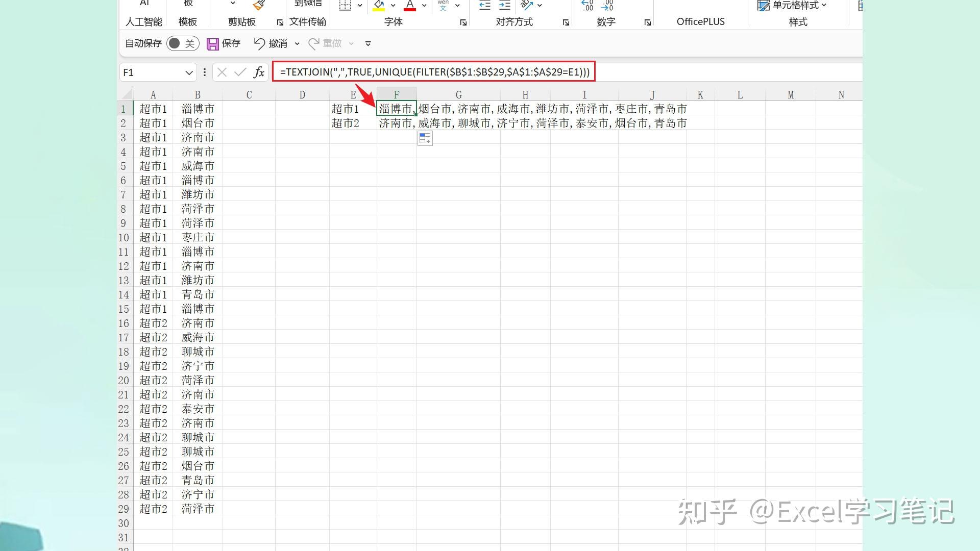The height and width of the screenshot is (551, 980).
Task: Click the decrease decimal icon
Action: click(x=607, y=5)
